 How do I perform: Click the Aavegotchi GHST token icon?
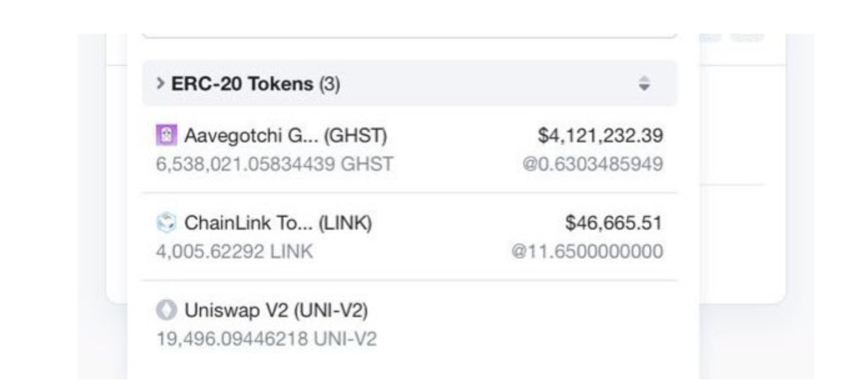[x=162, y=135]
